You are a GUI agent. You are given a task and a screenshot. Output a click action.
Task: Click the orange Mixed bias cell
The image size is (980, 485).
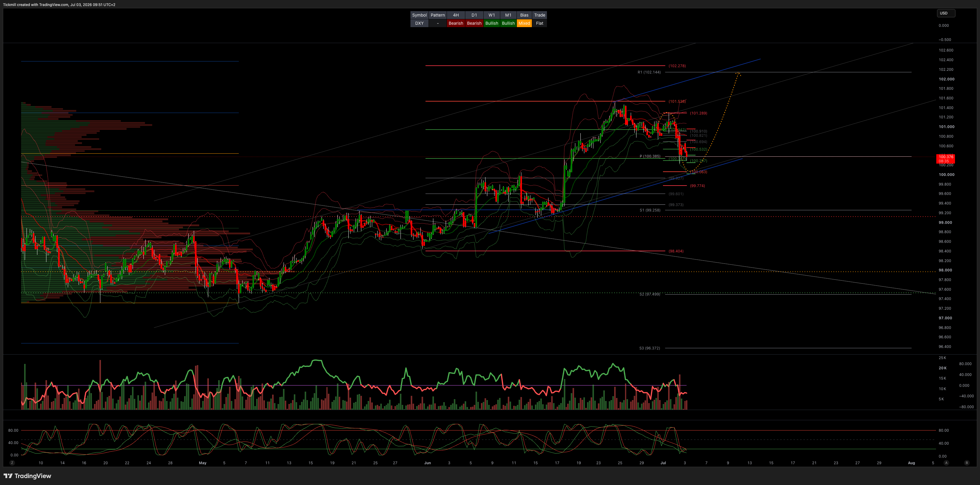(524, 23)
